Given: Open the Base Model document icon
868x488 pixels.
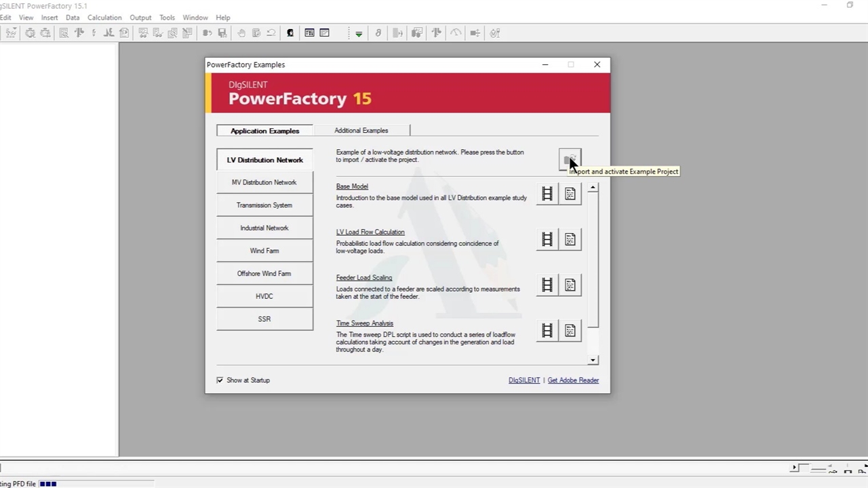Looking at the screenshot, I should [570, 195].
